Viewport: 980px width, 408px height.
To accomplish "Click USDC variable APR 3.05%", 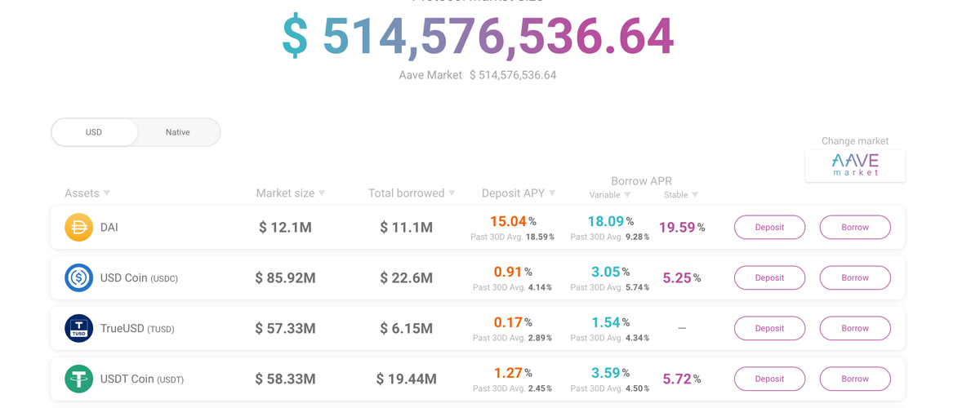I will coord(610,272).
